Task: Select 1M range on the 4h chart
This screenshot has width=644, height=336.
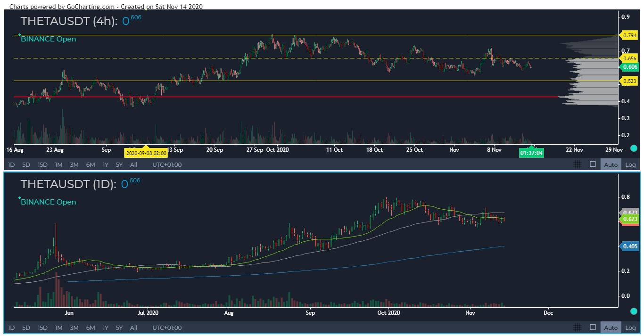Action: pos(59,164)
